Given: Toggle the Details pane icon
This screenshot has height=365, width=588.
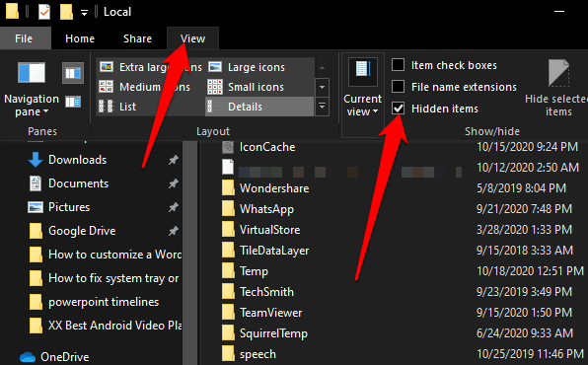Looking at the screenshot, I should (x=73, y=102).
